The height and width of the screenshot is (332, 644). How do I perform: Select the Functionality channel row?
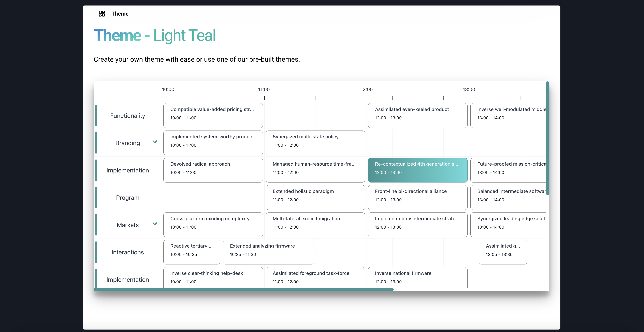point(128,116)
